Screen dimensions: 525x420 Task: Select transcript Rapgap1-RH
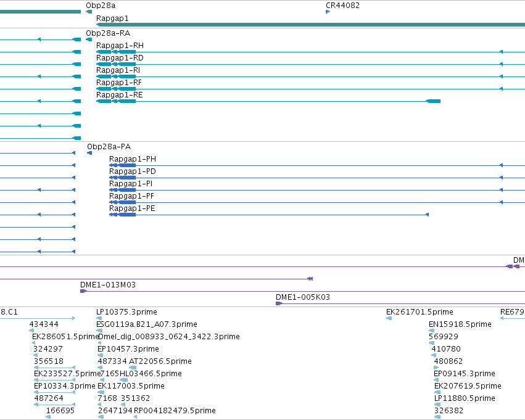[x=120, y=46]
